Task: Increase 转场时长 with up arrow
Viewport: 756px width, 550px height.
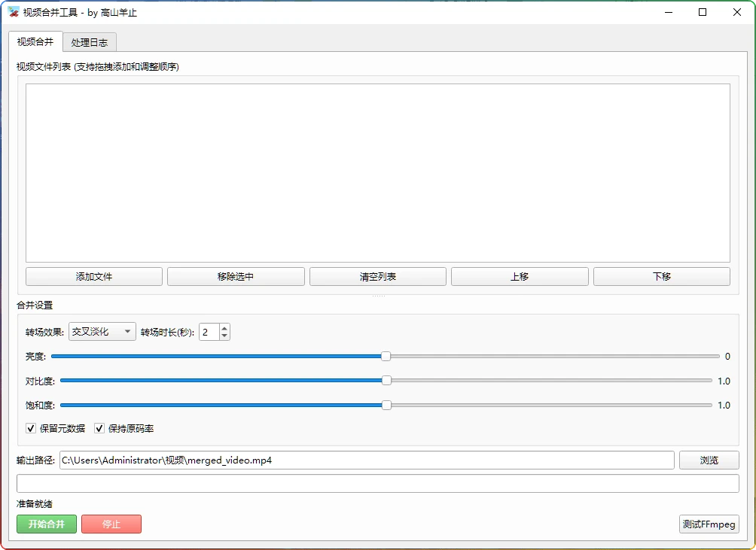Action: tap(224, 328)
